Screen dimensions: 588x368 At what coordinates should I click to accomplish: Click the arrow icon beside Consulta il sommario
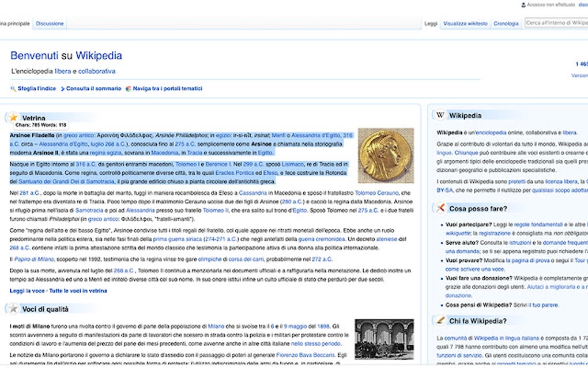point(63,89)
